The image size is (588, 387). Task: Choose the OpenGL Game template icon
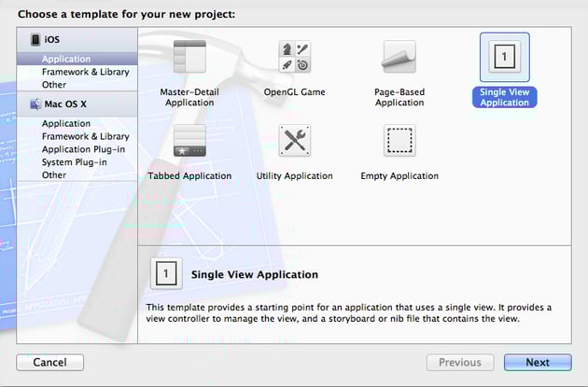(295, 58)
